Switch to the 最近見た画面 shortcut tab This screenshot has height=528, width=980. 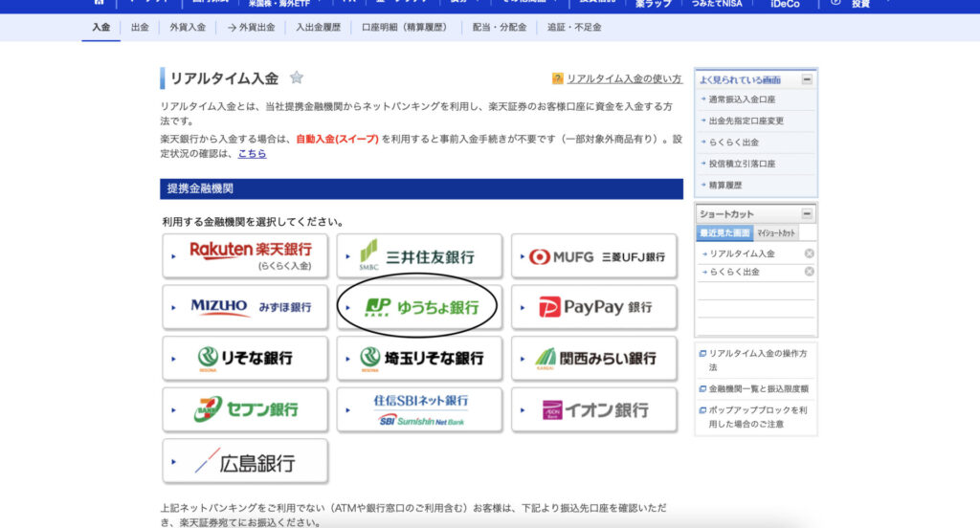point(724,233)
